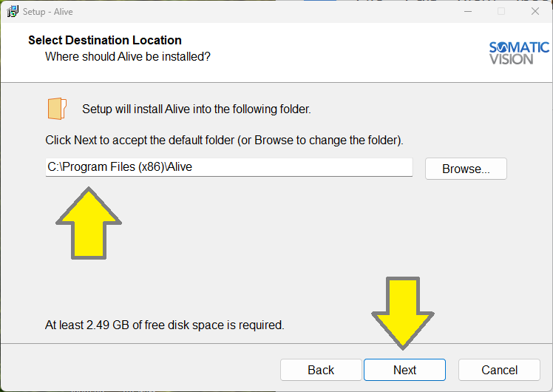Click the "Setup will install Alive" message text
The height and width of the screenshot is (392, 553).
[196, 109]
